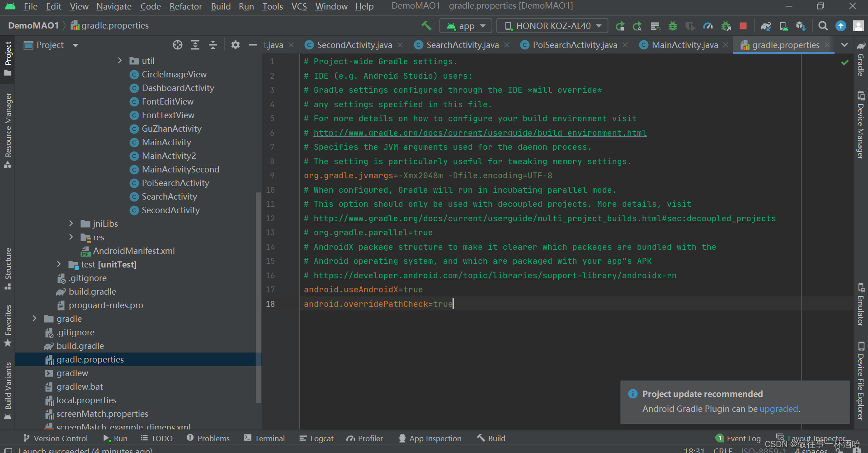The image size is (868, 453).
Task: Toggle the Logcat panel open
Action: pyautogui.click(x=316, y=438)
